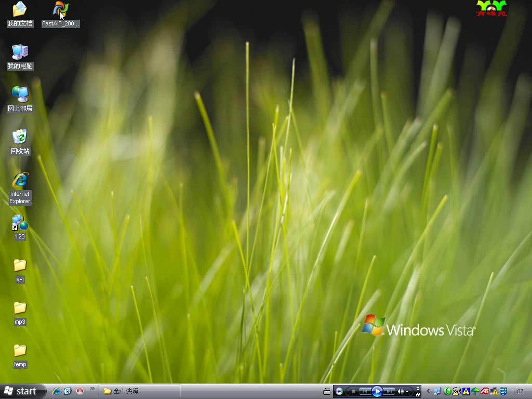Click the network computers tray icon
Image resolution: width=532 pixels, height=399 pixels.
click(437, 392)
